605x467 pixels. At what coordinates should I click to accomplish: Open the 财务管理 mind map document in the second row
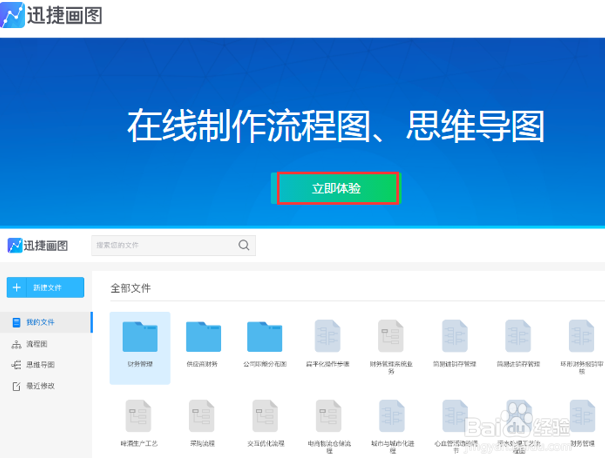[582, 423]
